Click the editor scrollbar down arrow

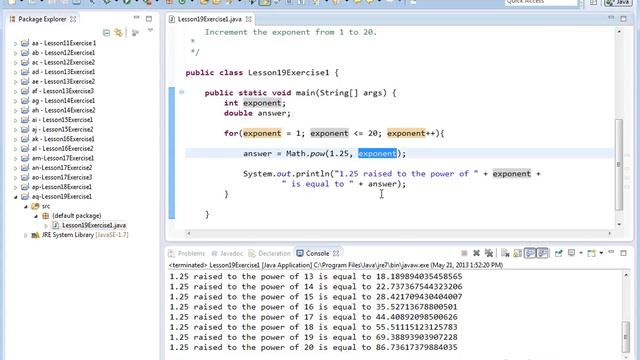(x=619, y=224)
